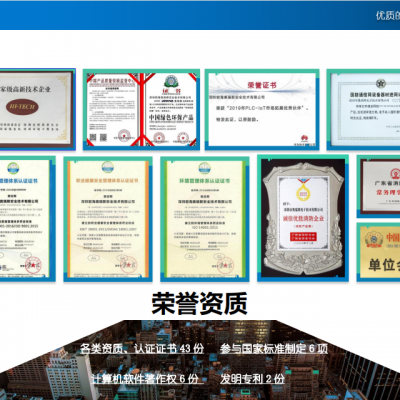This screenshot has height=400, width=400.
Task: Select 发明专利 2 份 link
Action: (252, 379)
